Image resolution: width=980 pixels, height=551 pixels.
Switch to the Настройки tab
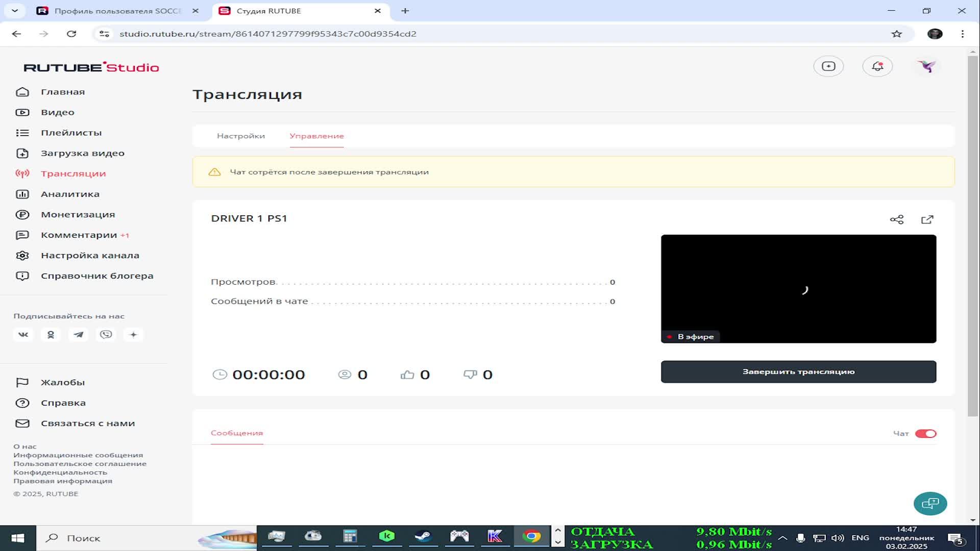click(241, 136)
